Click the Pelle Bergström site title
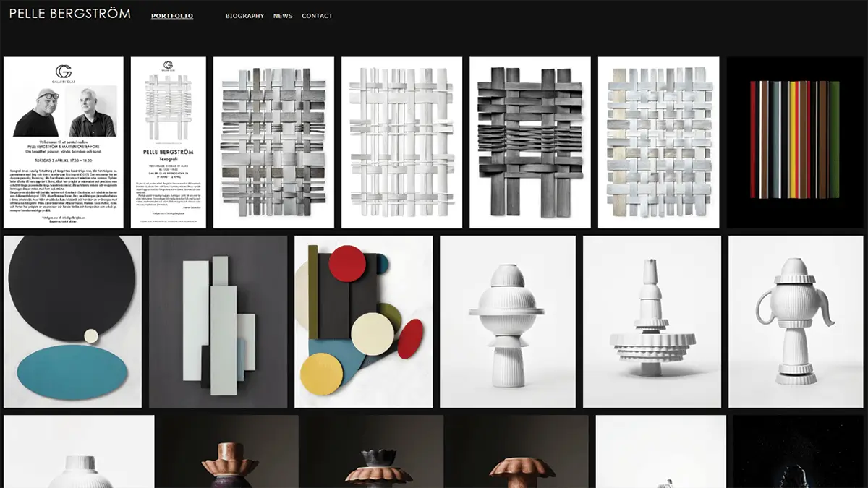 [x=70, y=14]
